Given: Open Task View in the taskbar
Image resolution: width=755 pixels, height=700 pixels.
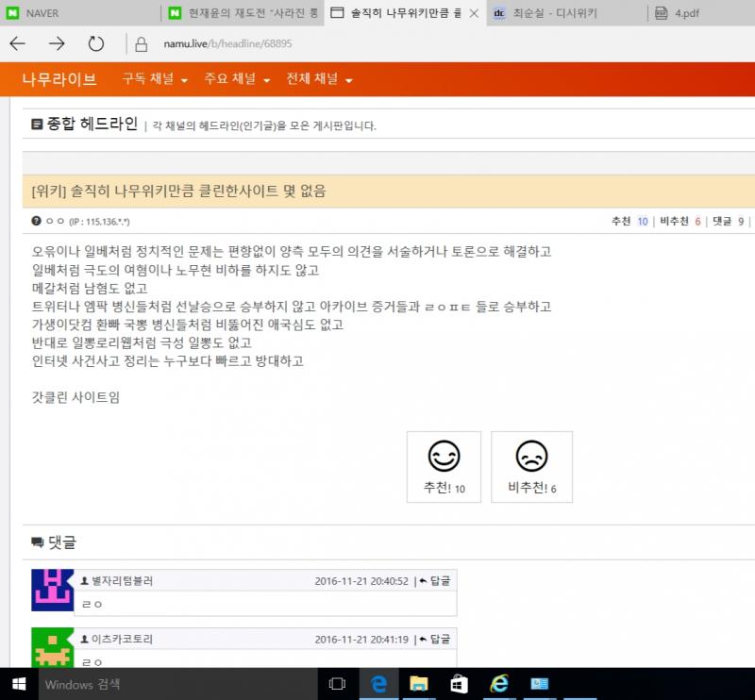Looking at the screenshot, I should (x=337, y=684).
